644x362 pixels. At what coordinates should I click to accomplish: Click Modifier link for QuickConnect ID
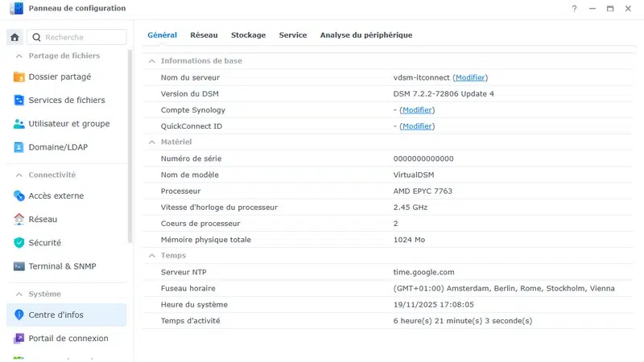[x=417, y=126]
